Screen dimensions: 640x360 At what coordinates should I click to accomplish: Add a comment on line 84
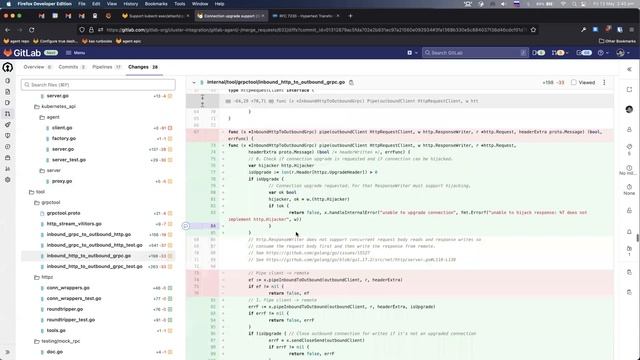tap(185, 226)
